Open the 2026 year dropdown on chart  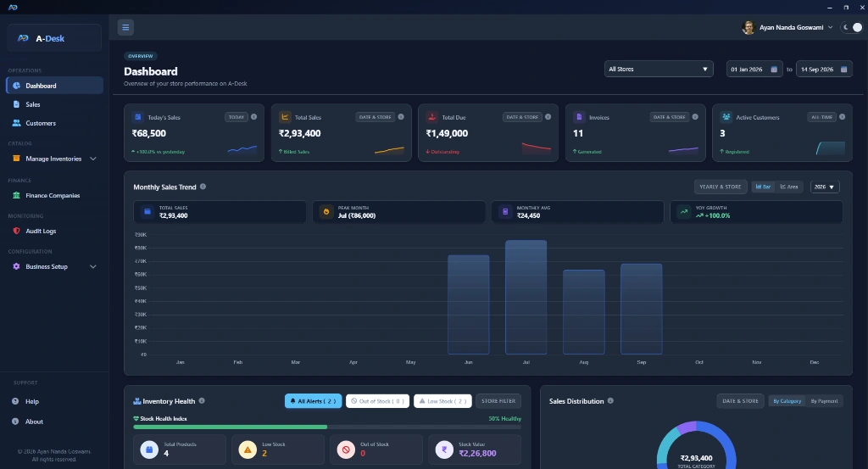825,187
